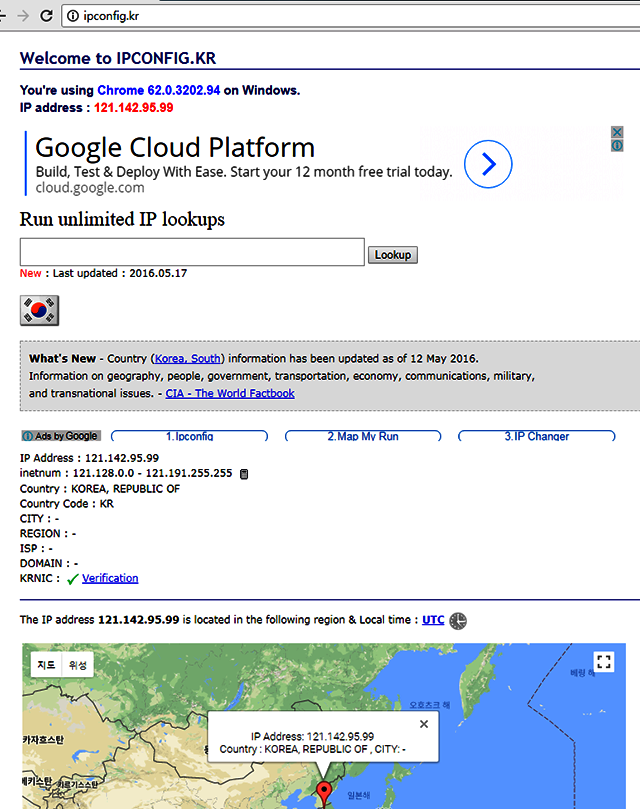This screenshot has height=809, width=640.
Task: Switch map to 지도 map view
Action: click(46, 665)
